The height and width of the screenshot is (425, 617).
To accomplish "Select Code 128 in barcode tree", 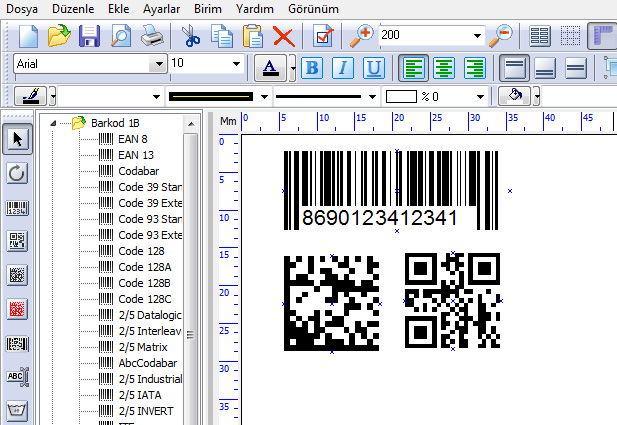I will pyautogui.click(x=141, y=251).
